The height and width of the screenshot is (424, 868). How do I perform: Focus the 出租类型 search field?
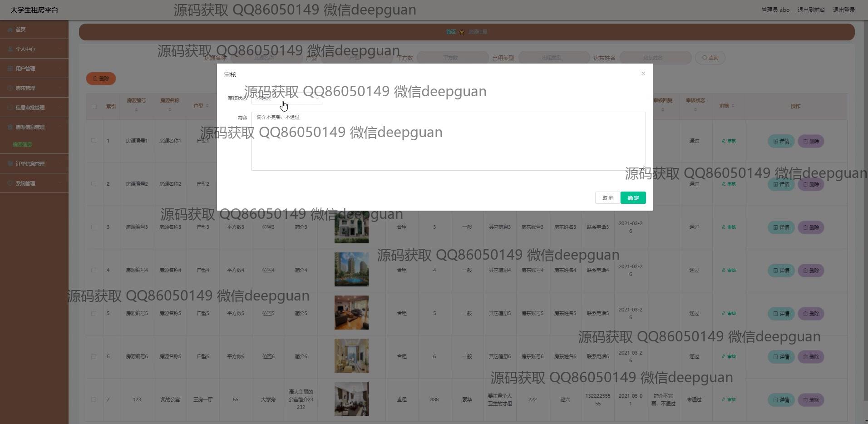click(554, 58)
